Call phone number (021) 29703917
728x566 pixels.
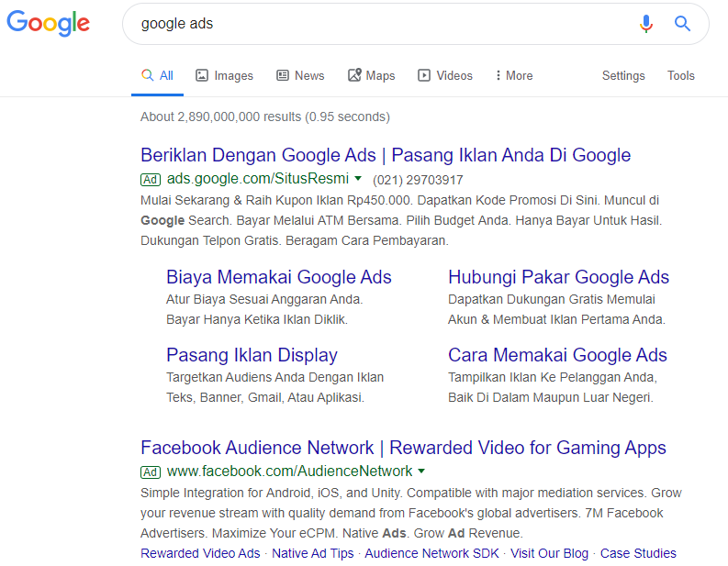point(418,180)
